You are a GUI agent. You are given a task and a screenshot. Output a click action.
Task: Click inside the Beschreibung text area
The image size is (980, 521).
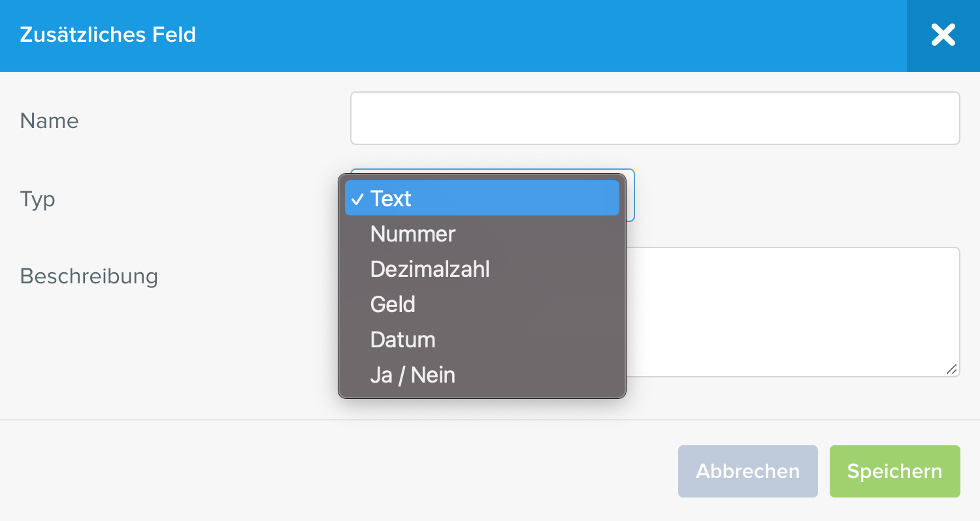[792, 312]
